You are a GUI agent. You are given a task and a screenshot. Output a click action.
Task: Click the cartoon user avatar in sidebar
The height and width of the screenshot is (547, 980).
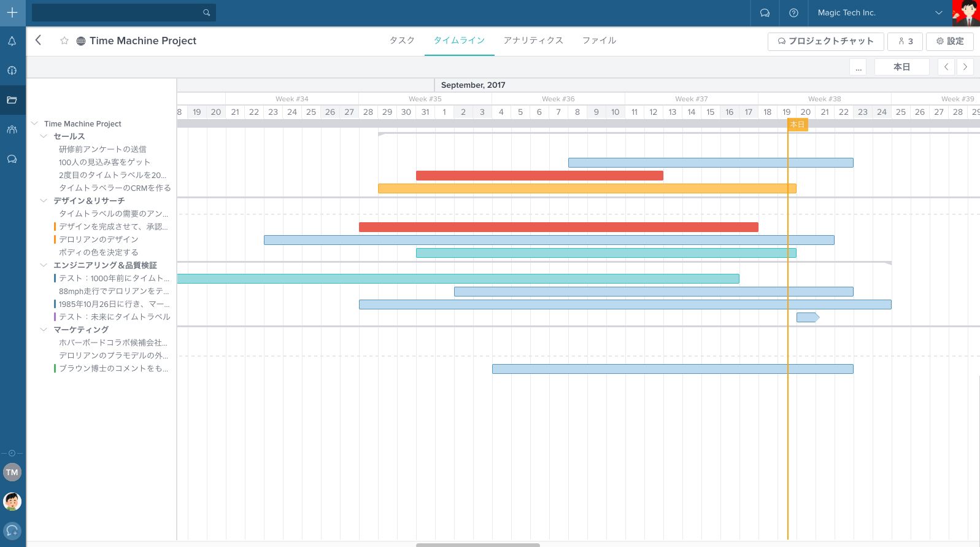coord(12,502)
